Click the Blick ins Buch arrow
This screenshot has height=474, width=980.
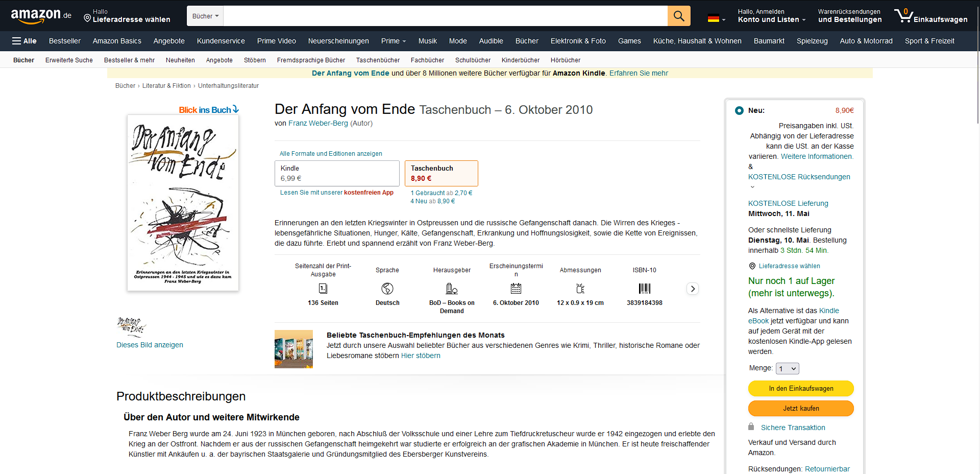click(x=235, y=109)
